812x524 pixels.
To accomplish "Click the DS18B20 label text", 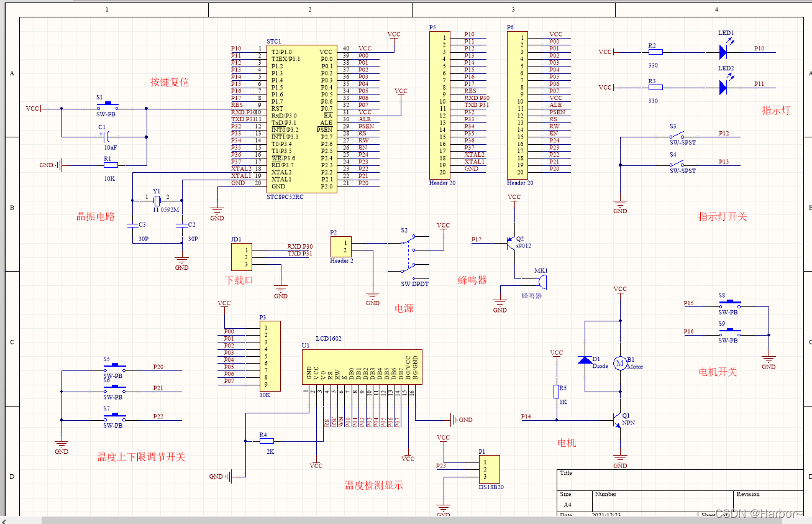I will (491, 487).
